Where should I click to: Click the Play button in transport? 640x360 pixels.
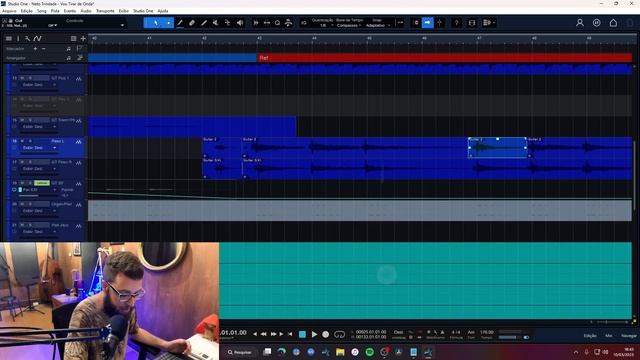tap(314, 334)
